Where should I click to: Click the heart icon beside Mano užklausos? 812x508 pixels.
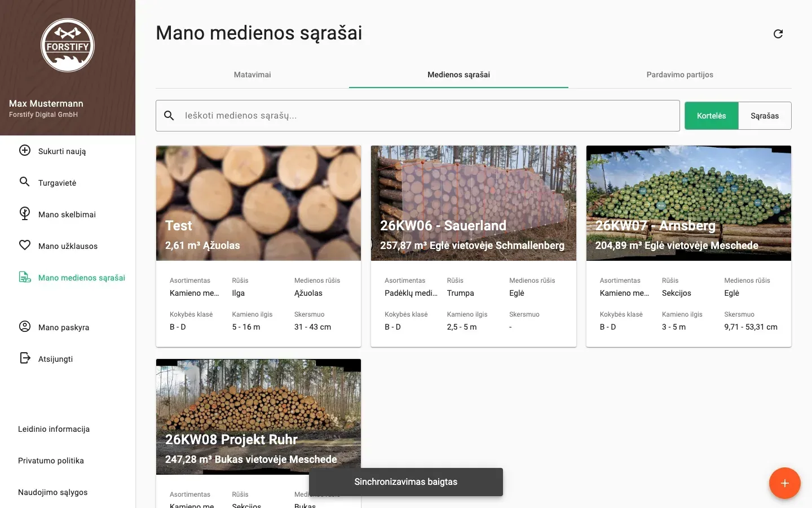point(25,245)
